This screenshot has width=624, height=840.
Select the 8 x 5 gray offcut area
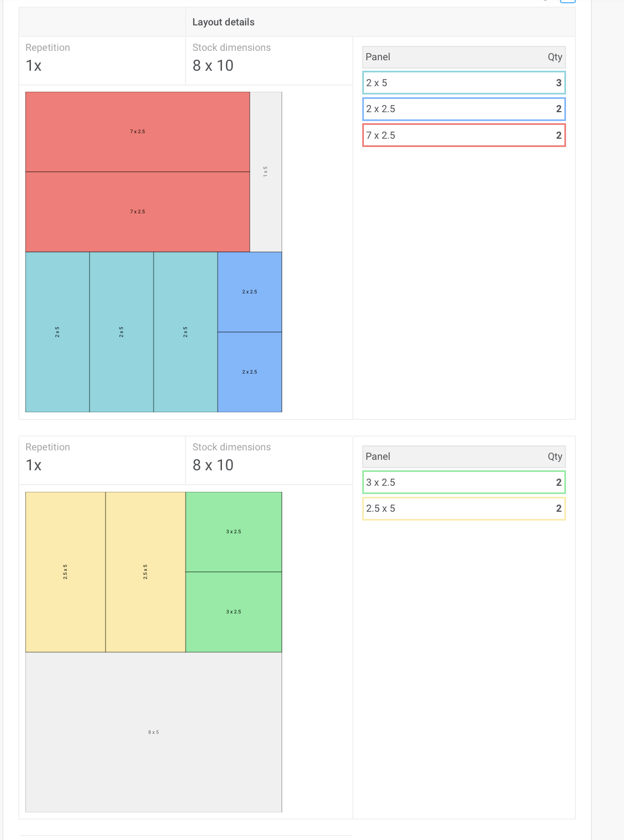click(x=154, y=732)
